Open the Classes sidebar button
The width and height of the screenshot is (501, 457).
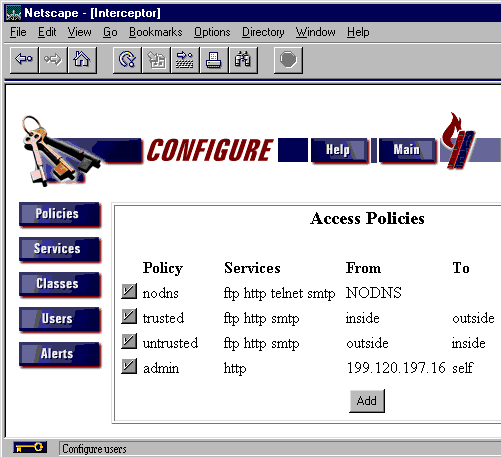(x=60, y=284)
